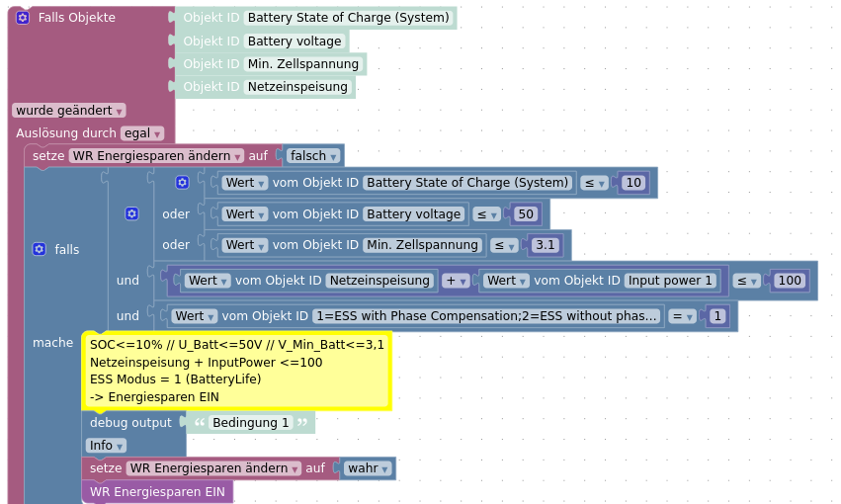841x504 pixels.
Task: Select the Netzeinspeisung object ID in trigger list
Action: 297,87
